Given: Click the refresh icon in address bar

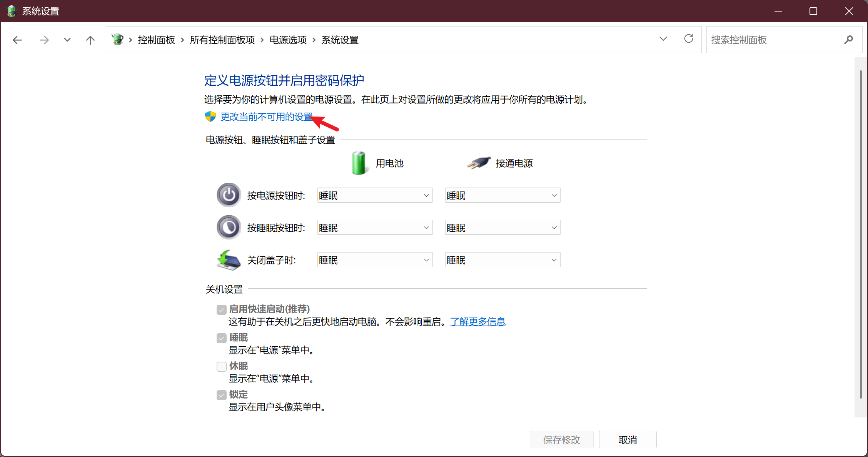Looking at the screenshot, I should coord(688,39).
